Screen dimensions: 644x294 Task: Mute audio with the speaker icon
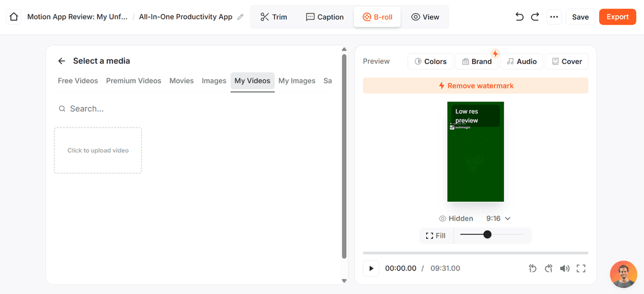pyautogui.click(x=564, y=269)
